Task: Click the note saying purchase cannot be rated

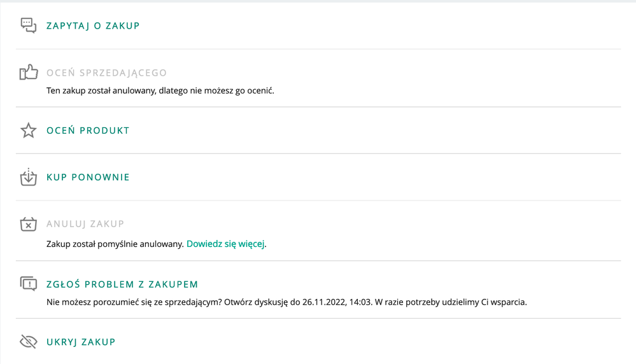Action: pyautogui.click(x=160, y=91)
